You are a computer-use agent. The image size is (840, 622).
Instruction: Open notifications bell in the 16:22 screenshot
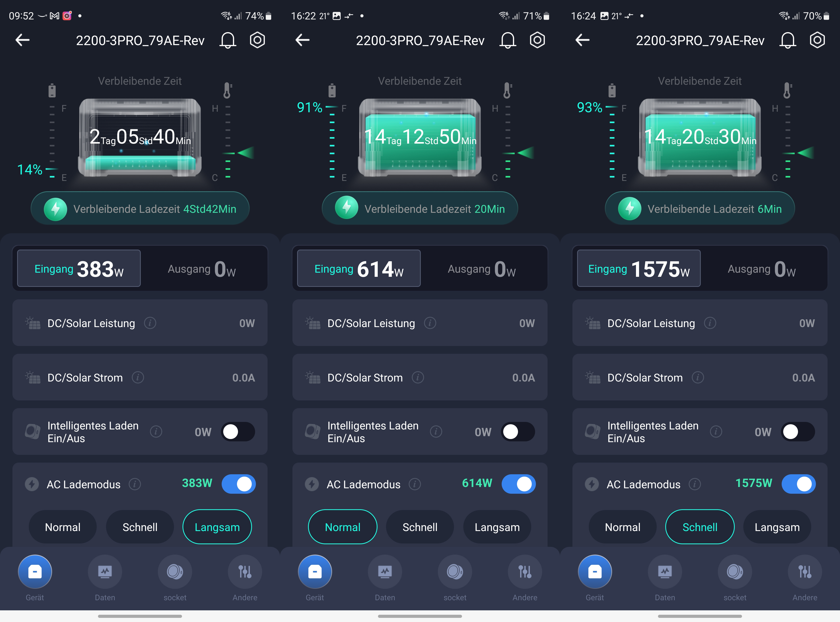pyautogui.click(x=507, y=40)
